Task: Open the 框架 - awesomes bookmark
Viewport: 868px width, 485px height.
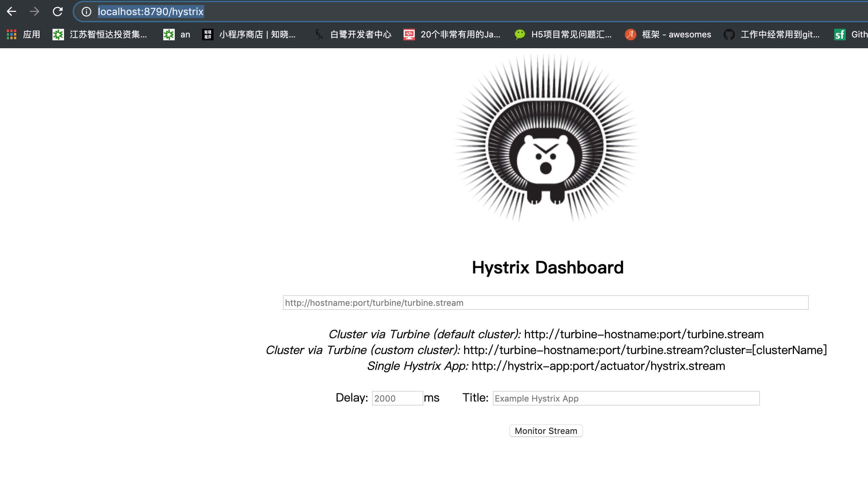Action: coord(668,35)
